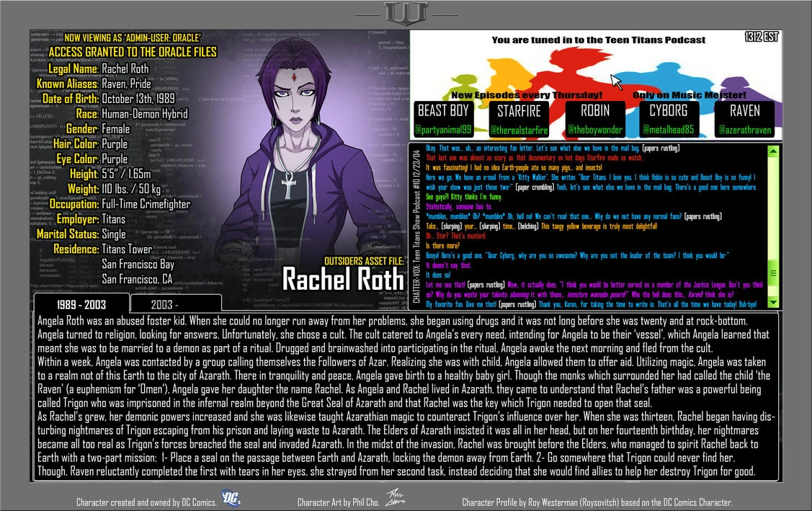The width and height of the screenshot is (812, 511).
Task: Open the @partyanimal99 handle link
Action: tap(443, 130)
